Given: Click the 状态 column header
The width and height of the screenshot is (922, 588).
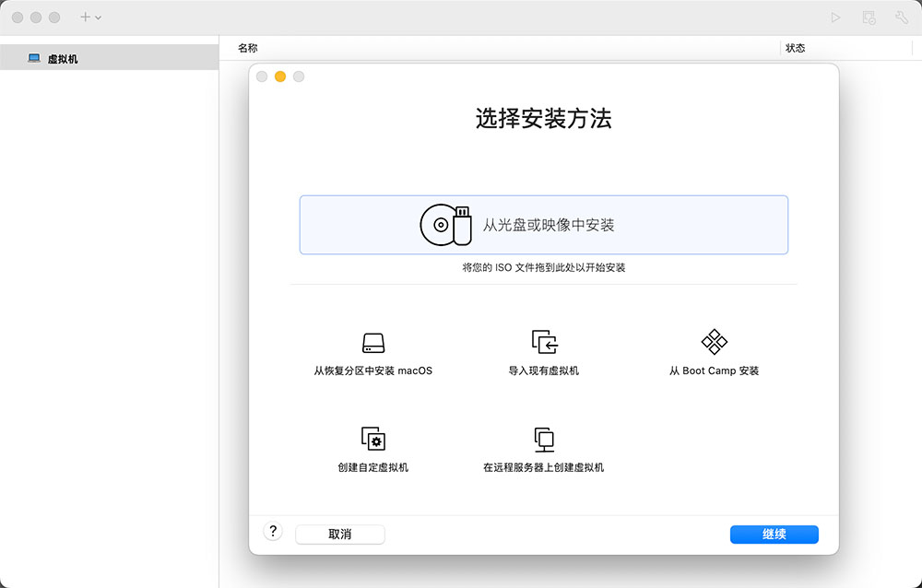Looking at the screenshot, I should click(795, 47).
